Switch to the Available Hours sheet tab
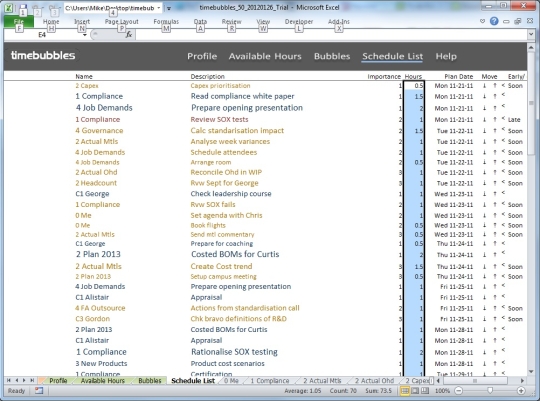The height and width of the screenshot is (401, 540). [103, 381]
